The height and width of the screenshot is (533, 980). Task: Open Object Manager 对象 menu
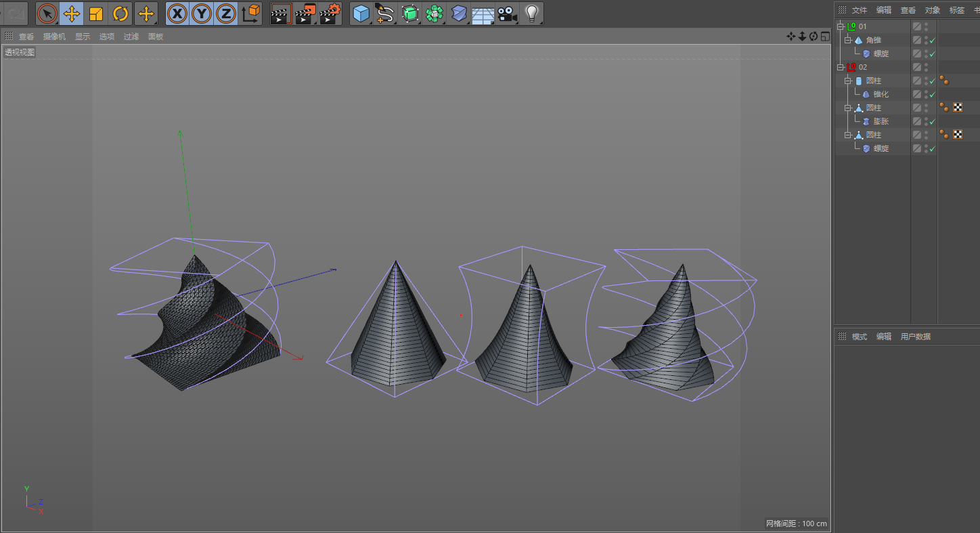(933, 10)
